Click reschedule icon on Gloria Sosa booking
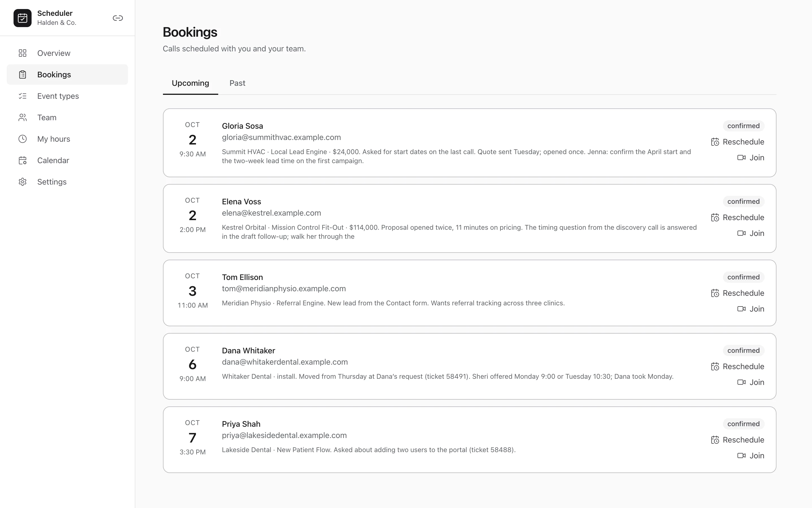The width and height of the screenshot is (812, 508). pos(715,142)
